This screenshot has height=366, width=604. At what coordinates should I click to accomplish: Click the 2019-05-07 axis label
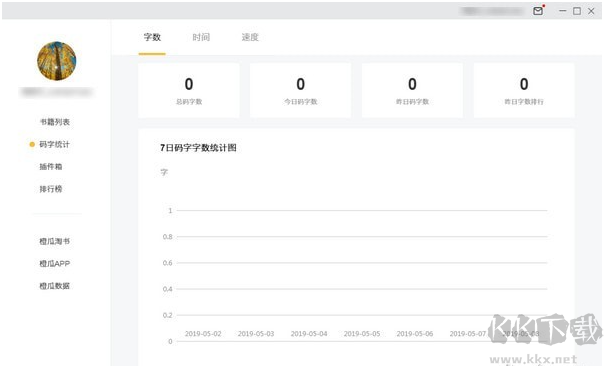point(468,334)
